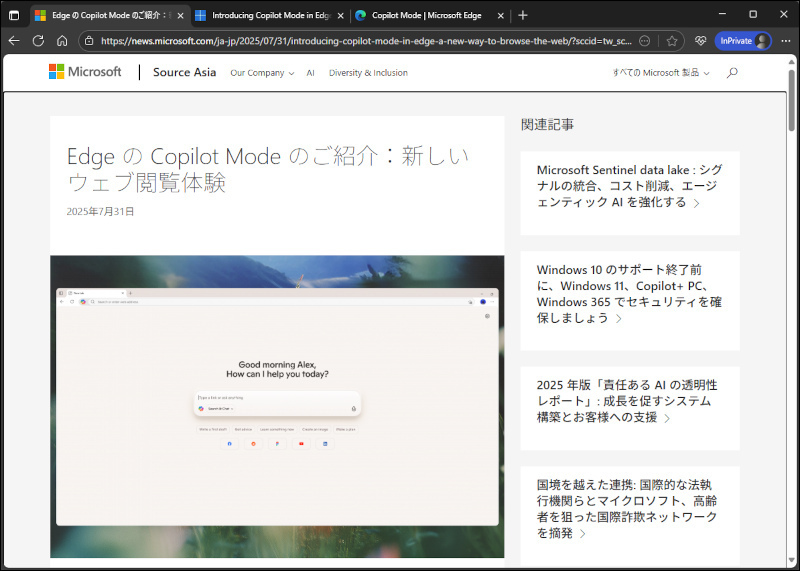Screen dimensions: 800x571
Task: Go to the browser Home page
Action: click(x=62, y=41)
